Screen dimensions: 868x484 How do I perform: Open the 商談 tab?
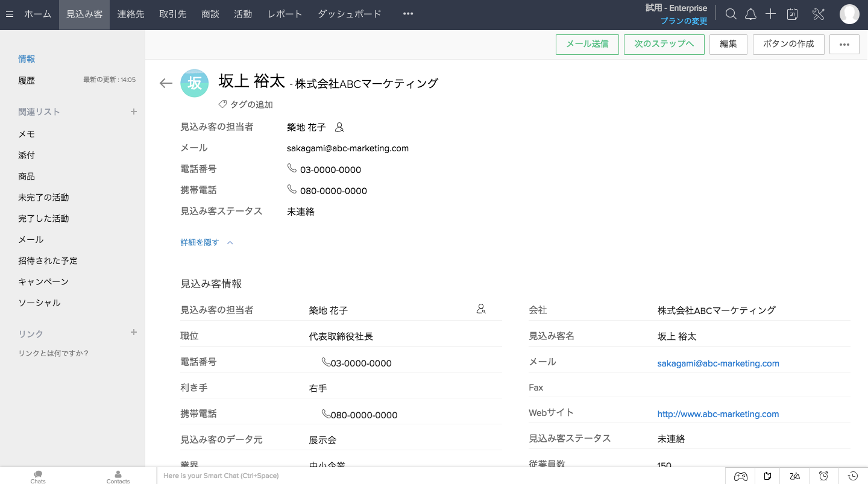tap(210, 14)
